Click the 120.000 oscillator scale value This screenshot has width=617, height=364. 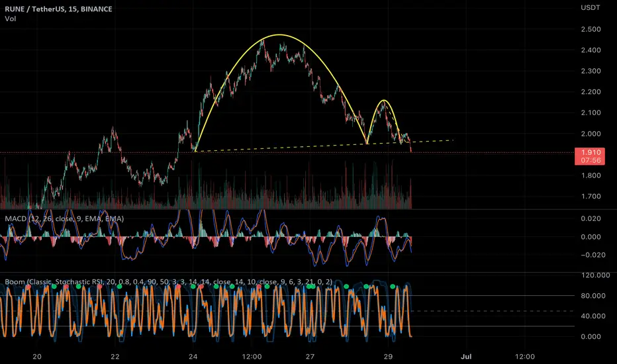pos(595,275)
